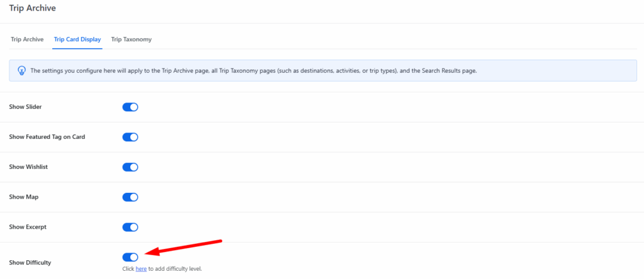Click the Show Map label

pos(24,197)
